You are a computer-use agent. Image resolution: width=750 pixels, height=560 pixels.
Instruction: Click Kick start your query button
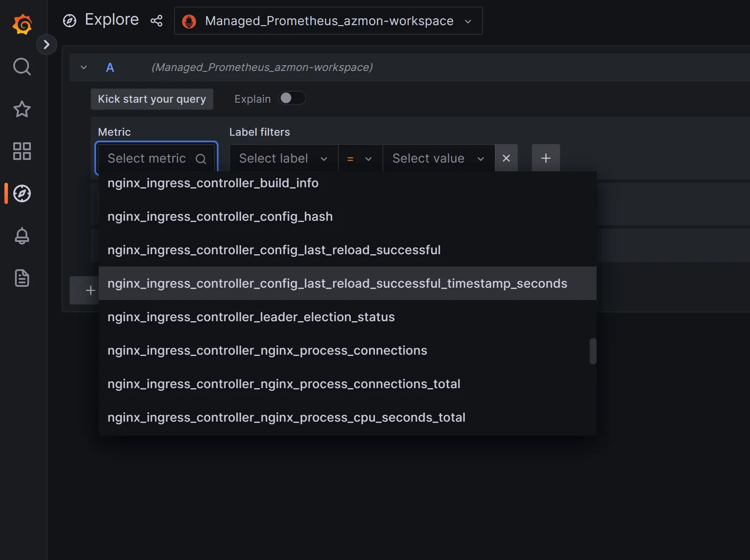point(152,99)
